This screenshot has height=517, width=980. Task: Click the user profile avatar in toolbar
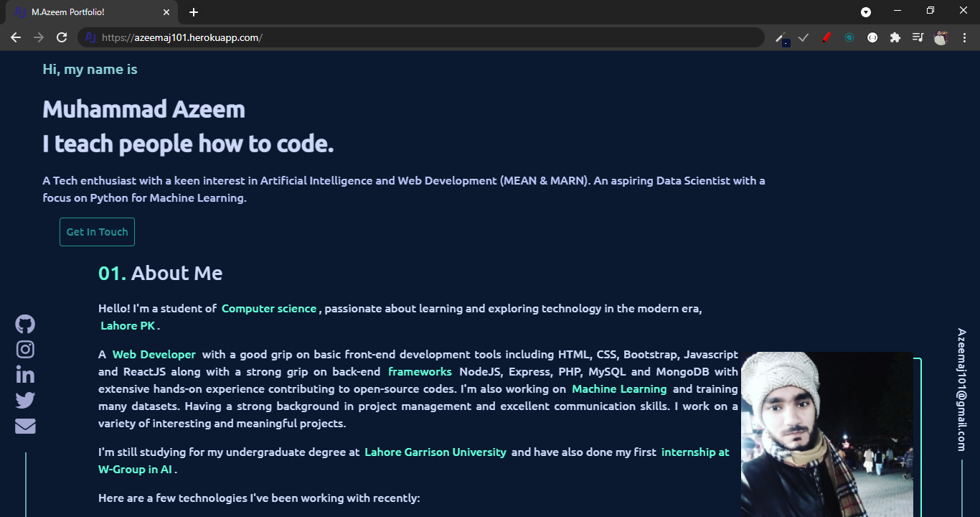point(941,37)
